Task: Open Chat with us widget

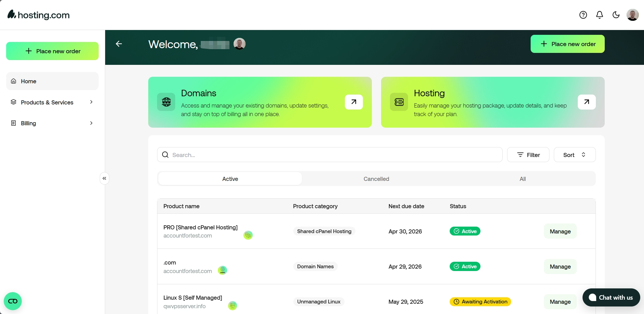Action: [611, 298]
